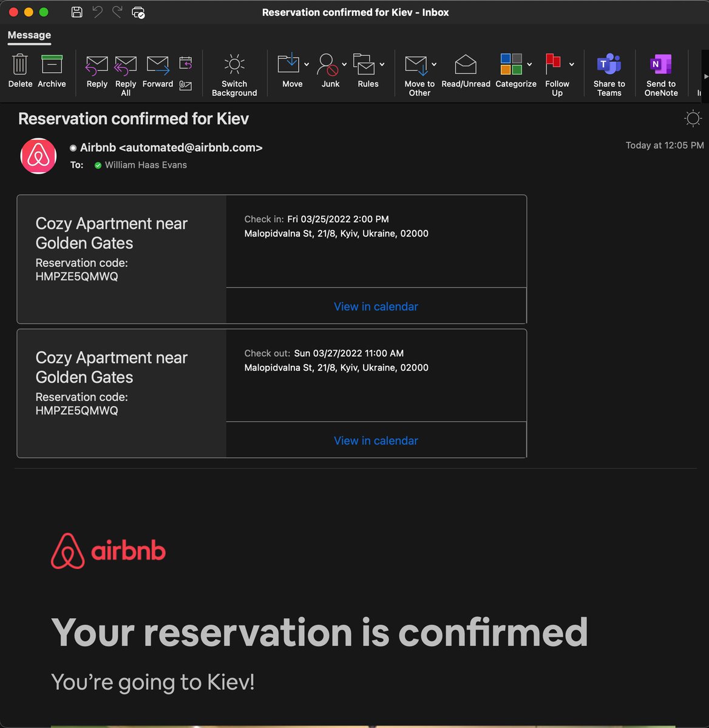
Task: Share the email to Teams
Action: coord(609,75)
